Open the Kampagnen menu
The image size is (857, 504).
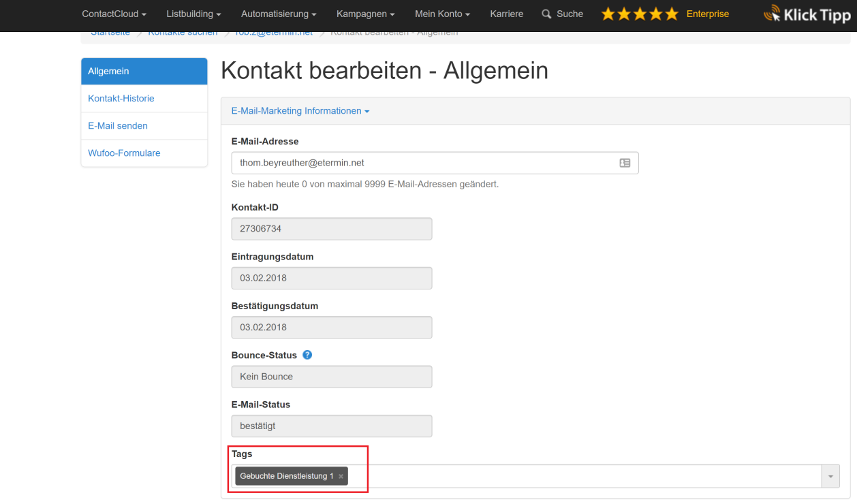(x=365, y=14)
